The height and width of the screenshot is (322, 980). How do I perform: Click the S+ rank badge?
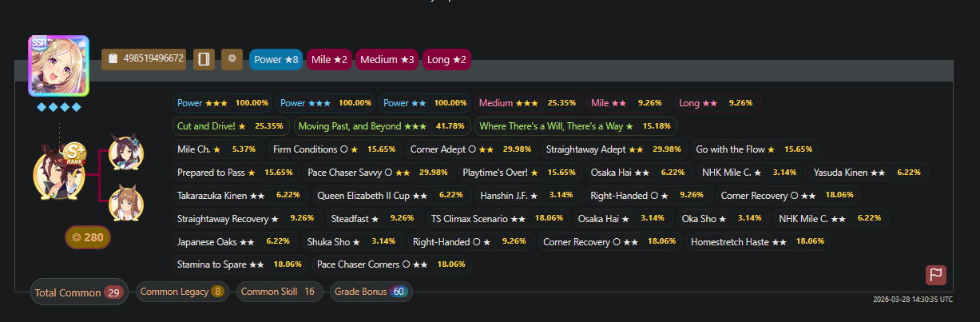click(75, 153)
